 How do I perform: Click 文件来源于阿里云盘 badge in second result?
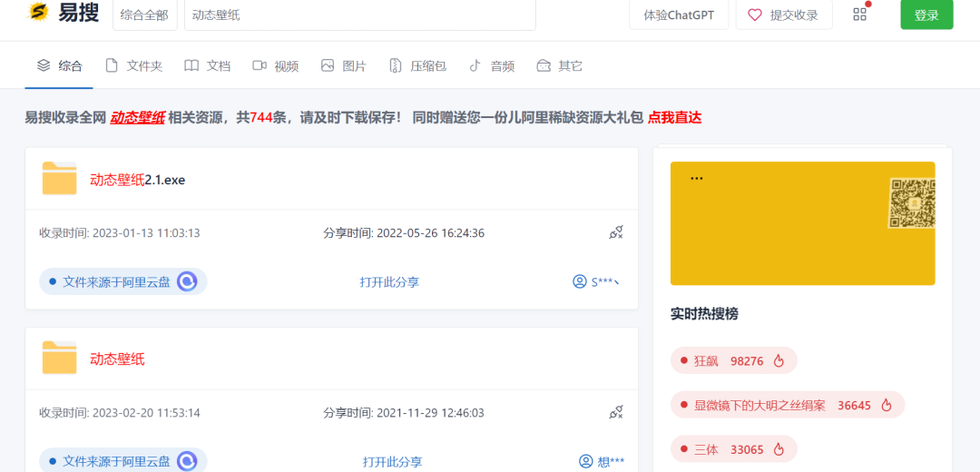pos(123,461)
